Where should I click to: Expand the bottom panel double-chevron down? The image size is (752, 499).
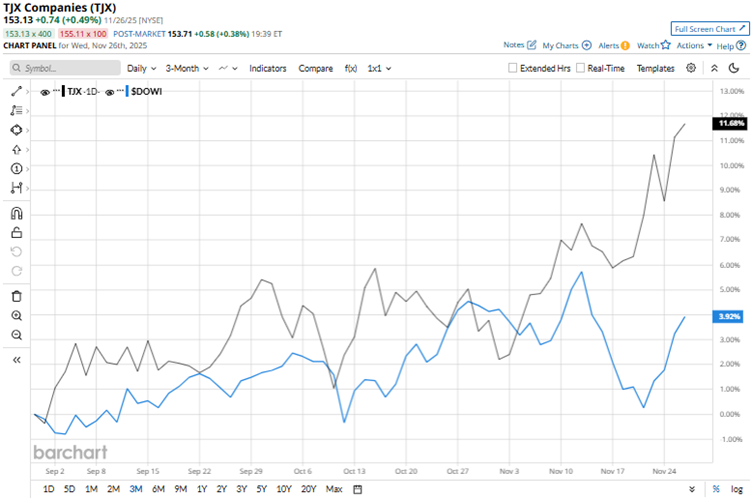[692, 489]
